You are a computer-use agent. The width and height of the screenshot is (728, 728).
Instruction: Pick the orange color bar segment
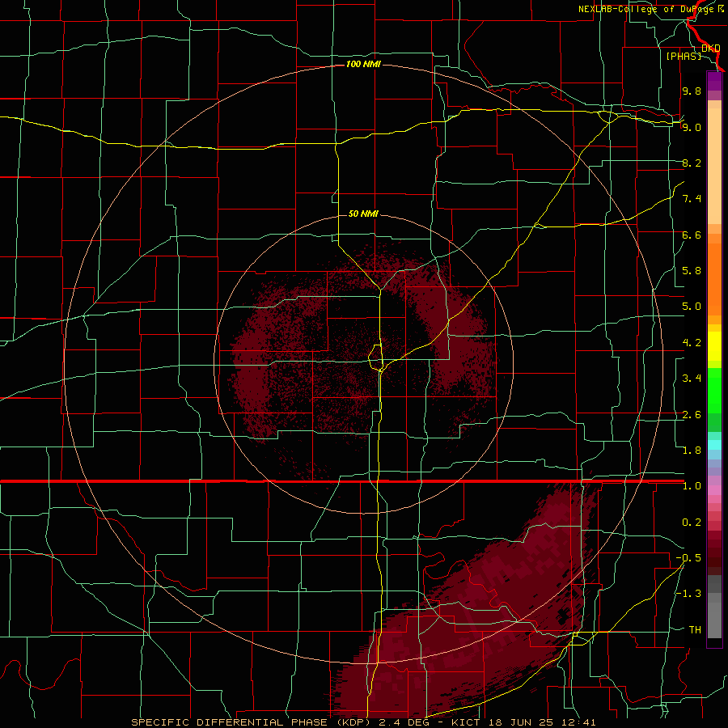[x=714, y=278]
